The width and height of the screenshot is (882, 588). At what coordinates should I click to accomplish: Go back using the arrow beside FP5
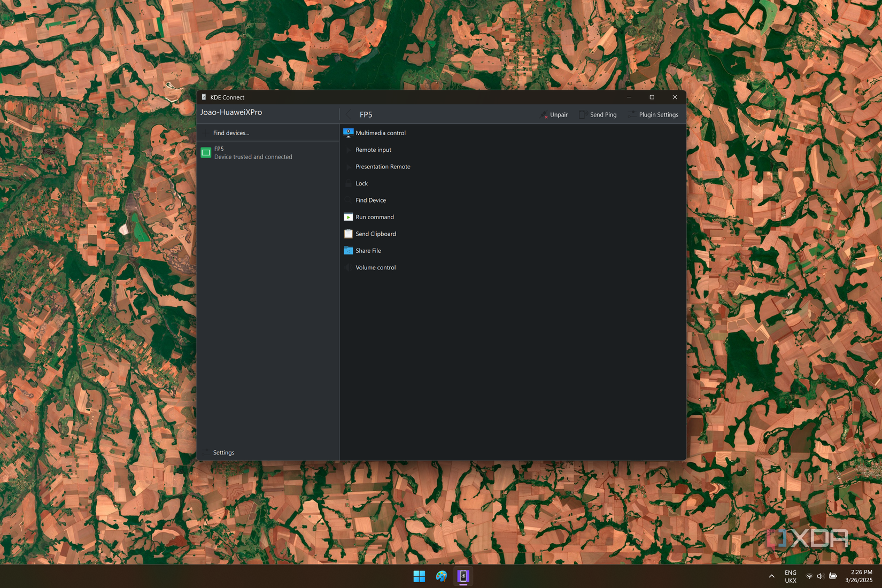coord(349,114)
